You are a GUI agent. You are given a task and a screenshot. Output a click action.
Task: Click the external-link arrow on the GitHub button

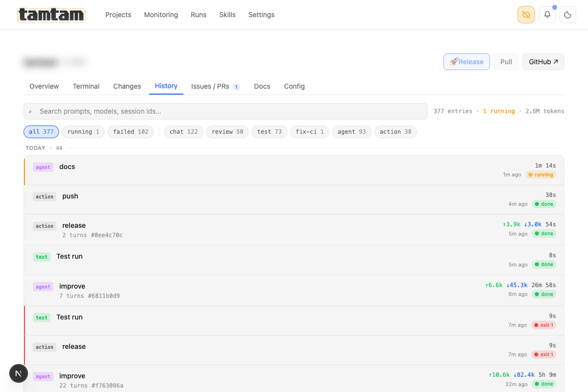pyautogui.click(x=556, y=62)
